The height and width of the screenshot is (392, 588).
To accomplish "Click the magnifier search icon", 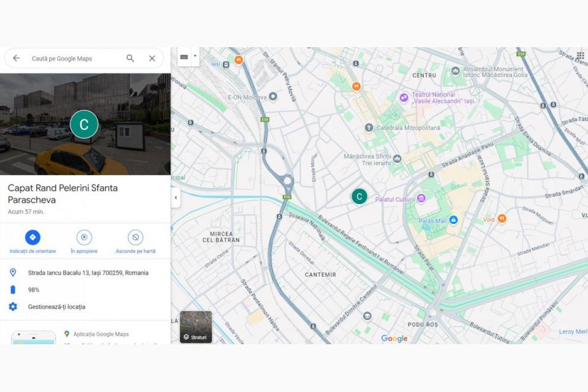I will tap(130, 58).
